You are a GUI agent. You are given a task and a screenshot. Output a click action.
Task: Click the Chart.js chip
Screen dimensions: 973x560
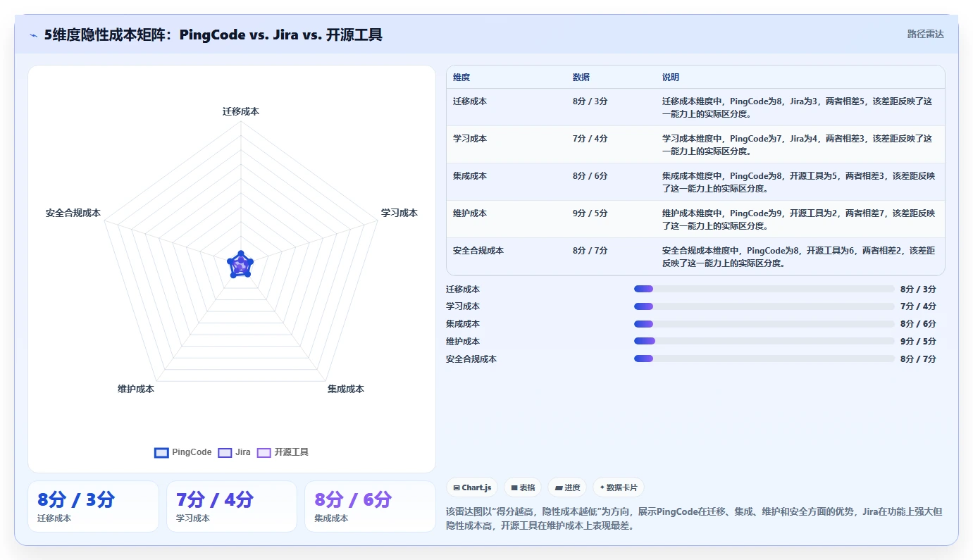coord(472,487)
